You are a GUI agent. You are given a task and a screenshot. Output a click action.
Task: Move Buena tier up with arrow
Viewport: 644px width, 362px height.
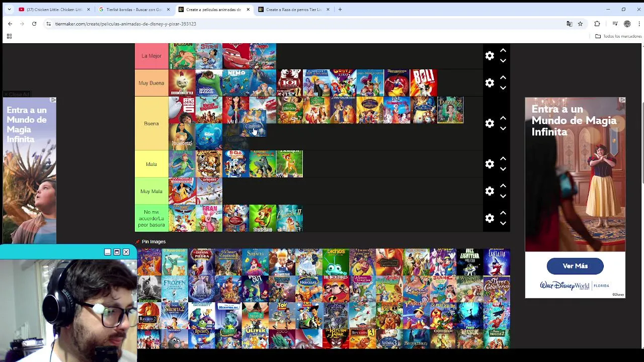click(x=503, y=118)
